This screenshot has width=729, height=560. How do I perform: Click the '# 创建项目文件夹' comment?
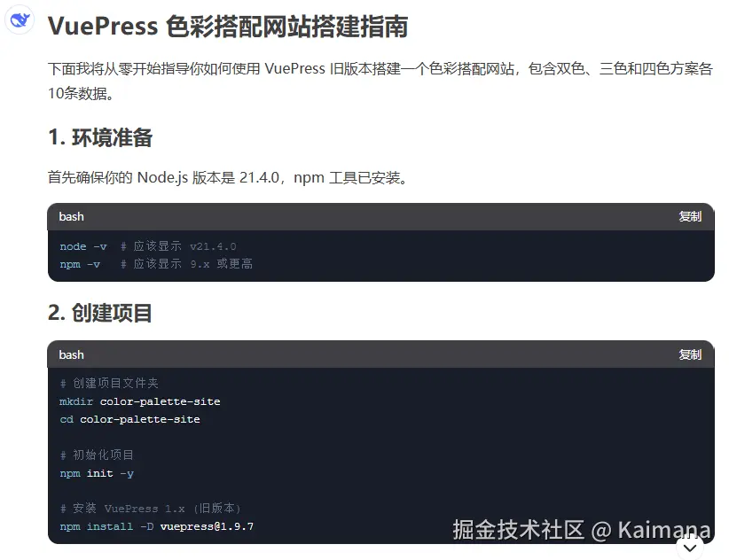(109, 383)
